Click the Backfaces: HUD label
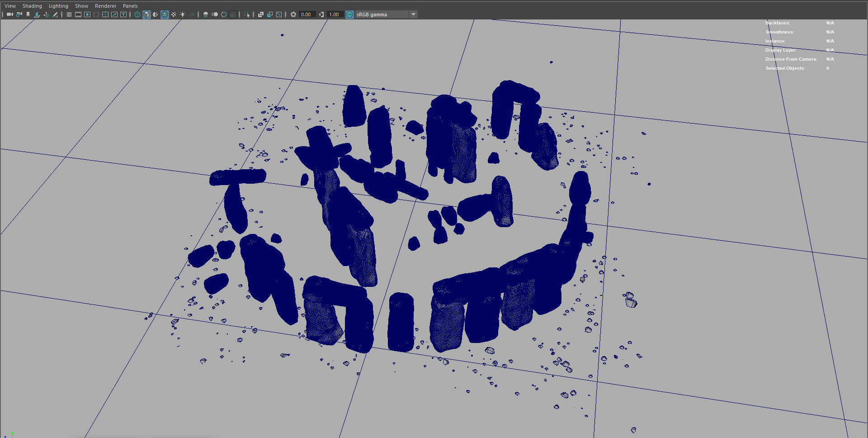The height and width of the screenshot is (438, 868). coord(778,23)
